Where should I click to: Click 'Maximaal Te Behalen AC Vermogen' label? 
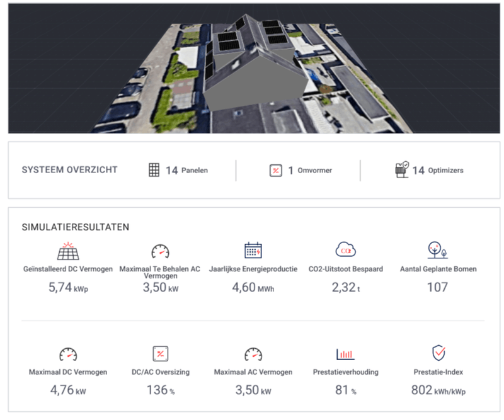[x=160, y=273]
